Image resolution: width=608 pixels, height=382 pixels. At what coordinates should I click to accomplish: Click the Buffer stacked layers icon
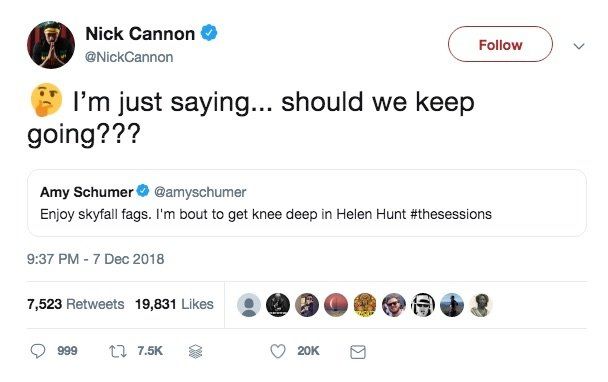tap(195, 351)
